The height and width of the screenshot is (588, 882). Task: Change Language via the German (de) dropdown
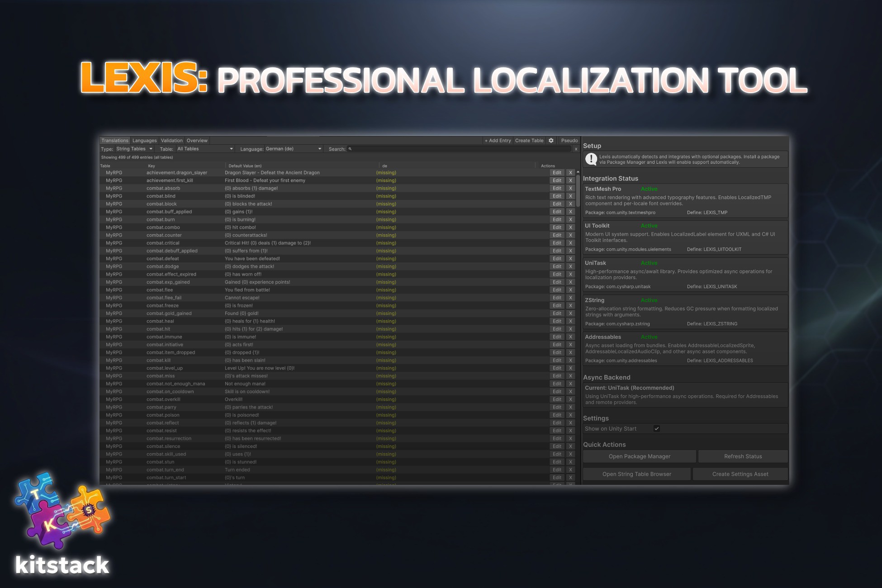click(293, 148)
